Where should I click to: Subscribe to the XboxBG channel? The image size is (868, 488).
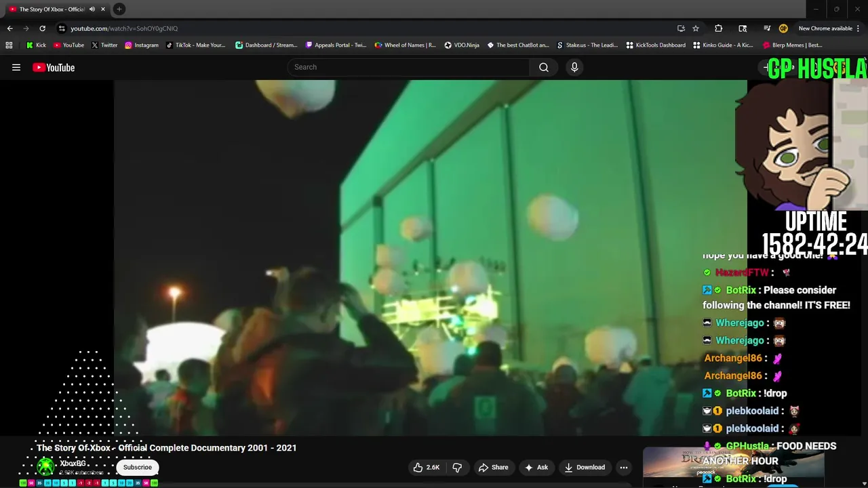[x=138, y=467]
